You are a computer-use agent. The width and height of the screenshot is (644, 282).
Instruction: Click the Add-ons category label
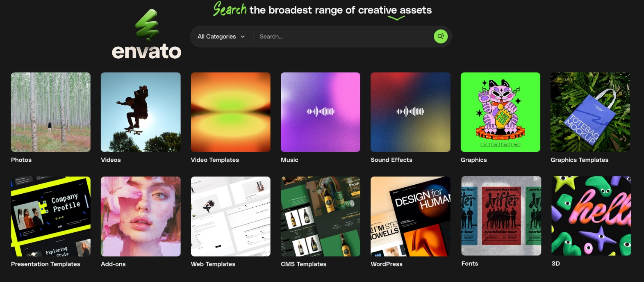(113, 264)
